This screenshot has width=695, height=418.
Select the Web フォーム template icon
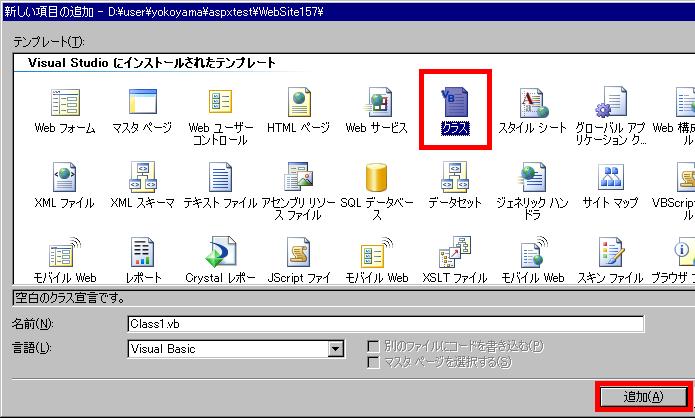tap(65, 102)
